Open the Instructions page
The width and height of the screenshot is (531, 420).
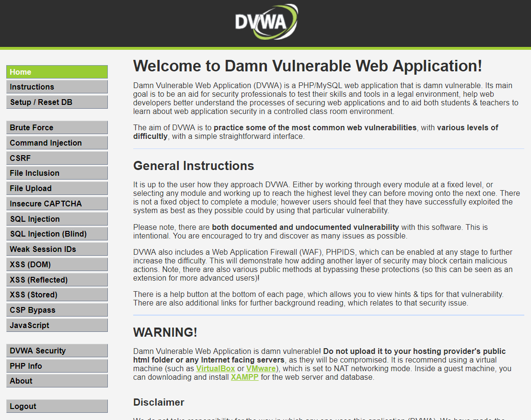57,87
